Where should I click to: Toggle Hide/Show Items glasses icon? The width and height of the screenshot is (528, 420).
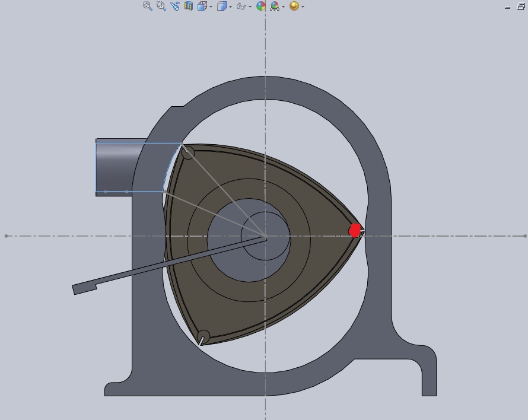click(x=241, y=7)
